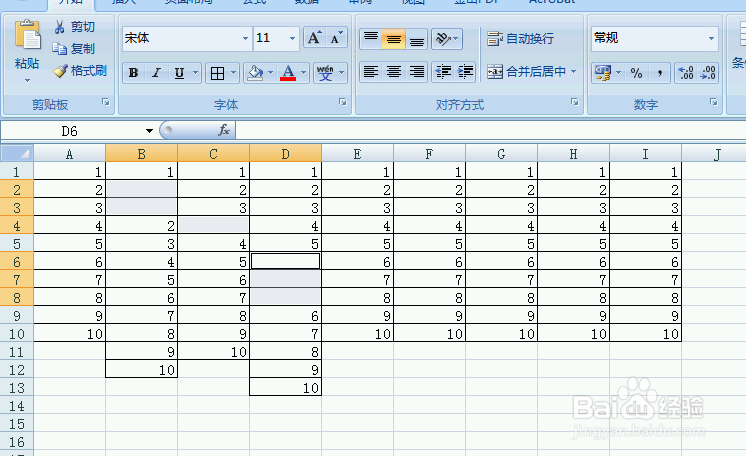Screen dimensions: 746x456
Task: Open font size 11 dropdown
Action: 292,38
